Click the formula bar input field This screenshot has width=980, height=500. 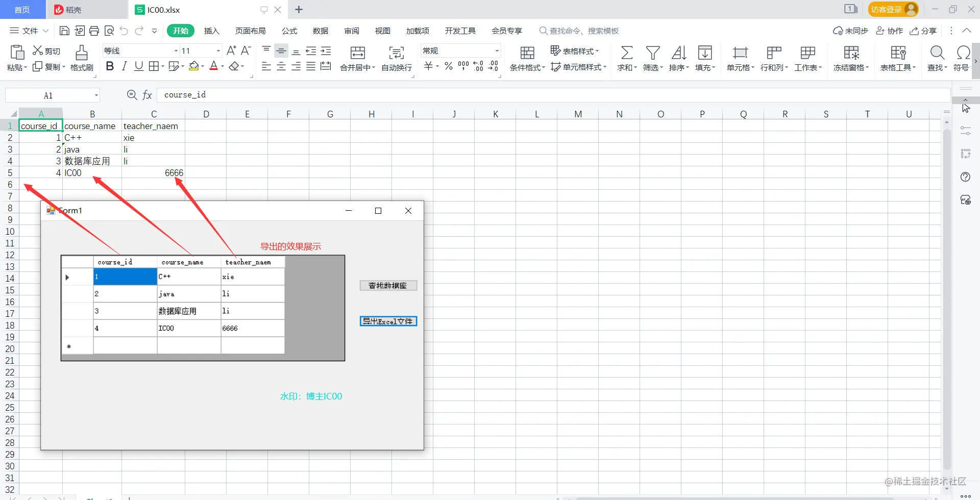[x=554, y=95]
